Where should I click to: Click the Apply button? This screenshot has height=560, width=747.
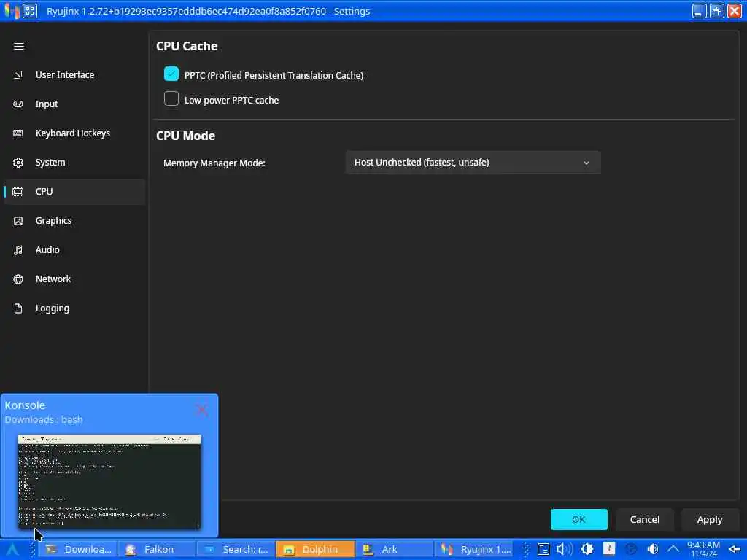coord(709,519)
